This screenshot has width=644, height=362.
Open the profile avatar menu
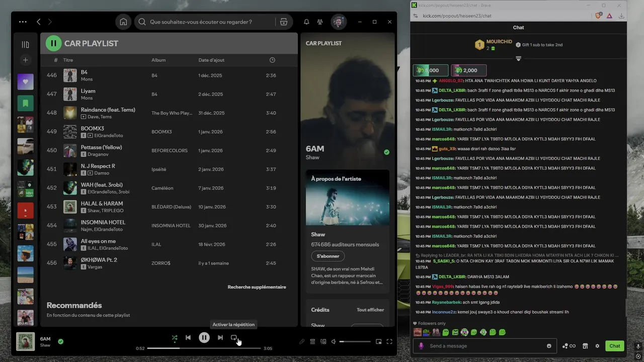pos(339,22)
